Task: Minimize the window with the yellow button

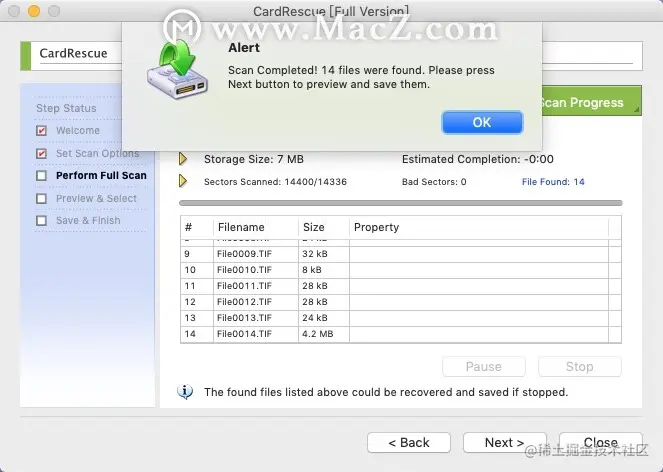Action: tap(34, 11)
